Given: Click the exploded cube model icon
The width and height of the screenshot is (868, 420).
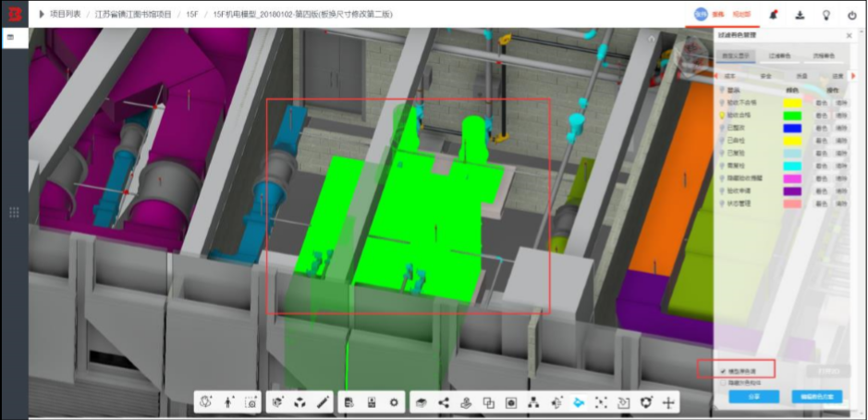Looking at the screenshot, I should click(300, 402).
